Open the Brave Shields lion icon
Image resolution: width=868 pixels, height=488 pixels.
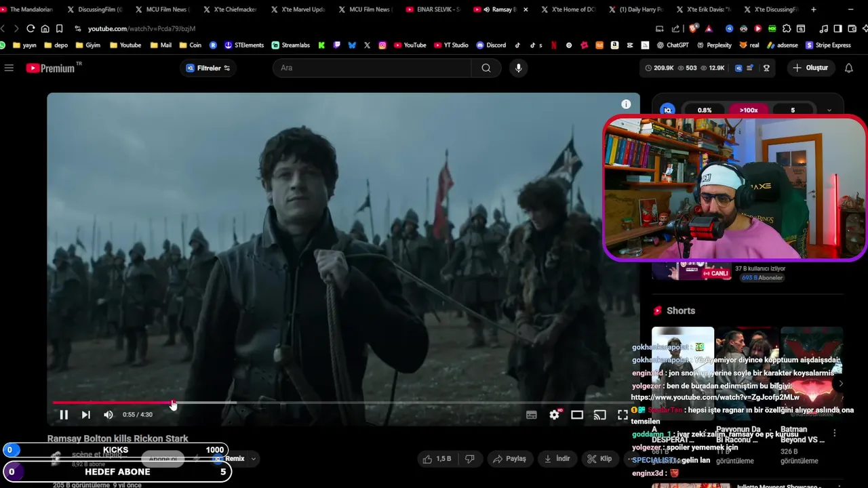pyautogui.click(x=692, y=28)
